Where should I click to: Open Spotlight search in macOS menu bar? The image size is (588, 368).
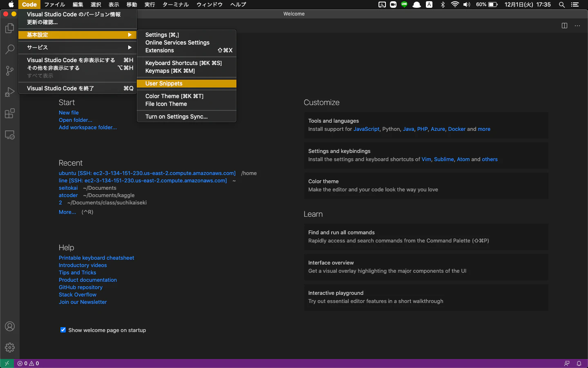pyautogui.click(x=562, y=4)
